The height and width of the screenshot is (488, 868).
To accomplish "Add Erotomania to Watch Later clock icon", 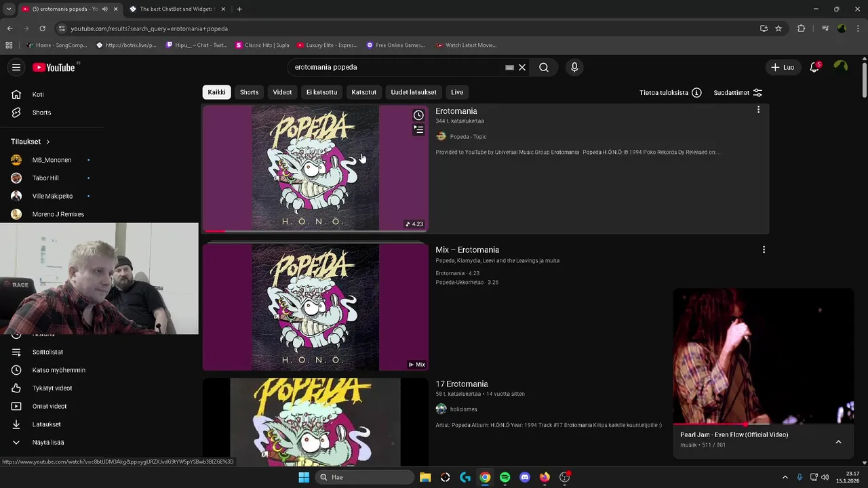I will (418, 115).
